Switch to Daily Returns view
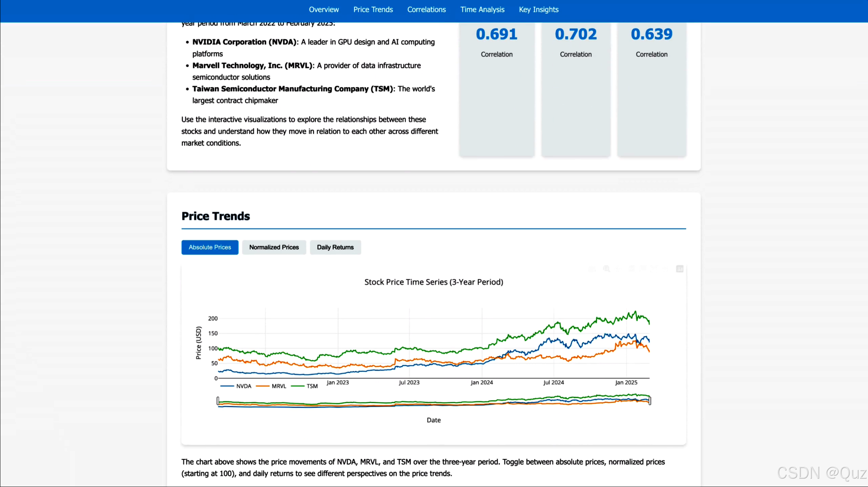Screen dimensions: 868x487 click(x=335, y=247)
